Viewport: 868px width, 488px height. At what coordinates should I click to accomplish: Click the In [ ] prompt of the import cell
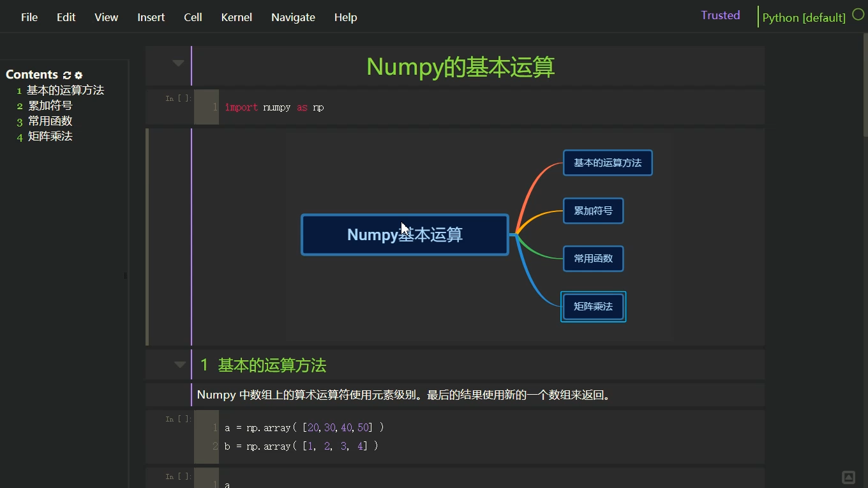coord(178,98)
